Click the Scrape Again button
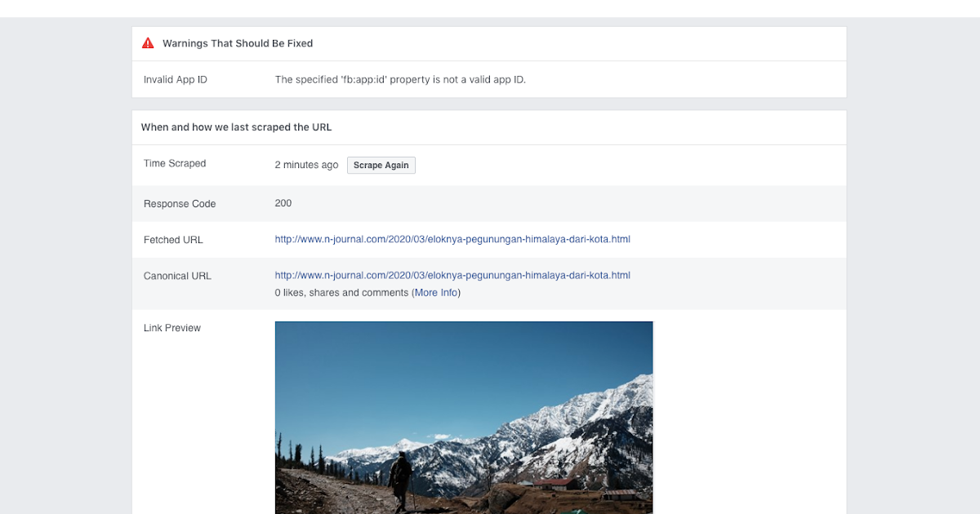 pos(381,165)
